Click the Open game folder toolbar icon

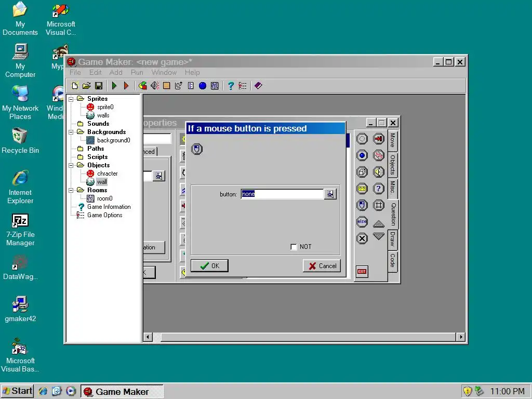(87, 86)
